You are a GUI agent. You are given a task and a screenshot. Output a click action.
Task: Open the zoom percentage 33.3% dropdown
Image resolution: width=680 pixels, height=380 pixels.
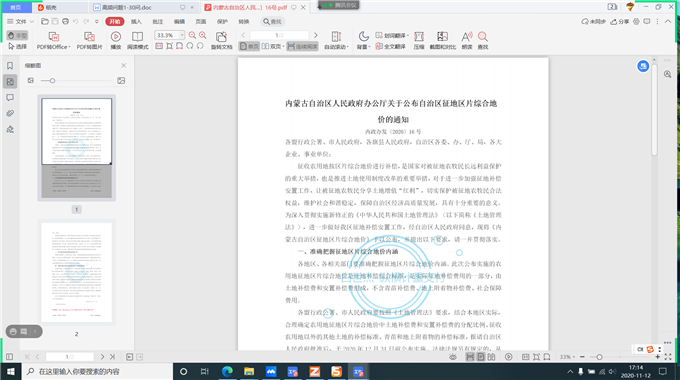(x=182, y=35)
